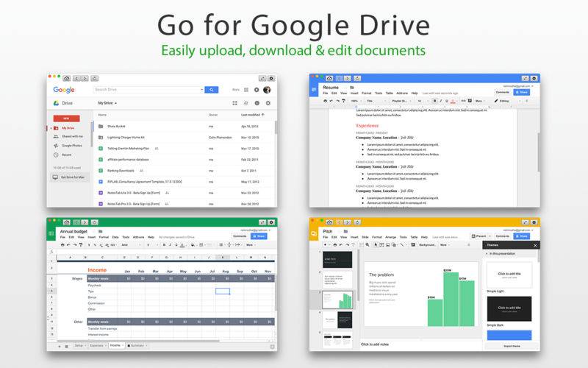Show details info icon in Drive
This screenshot has width=588, height=368.
tap(257, 103)
